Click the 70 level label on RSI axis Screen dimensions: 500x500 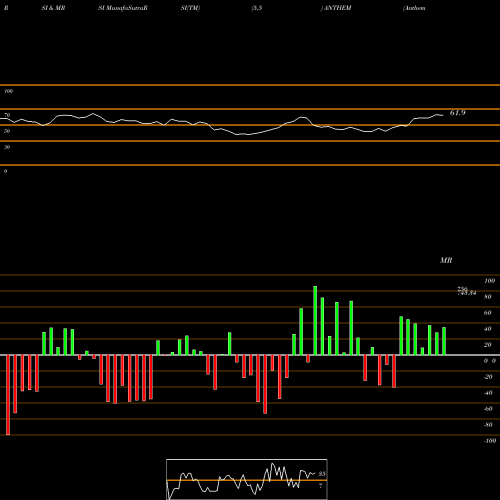(7, 115)
